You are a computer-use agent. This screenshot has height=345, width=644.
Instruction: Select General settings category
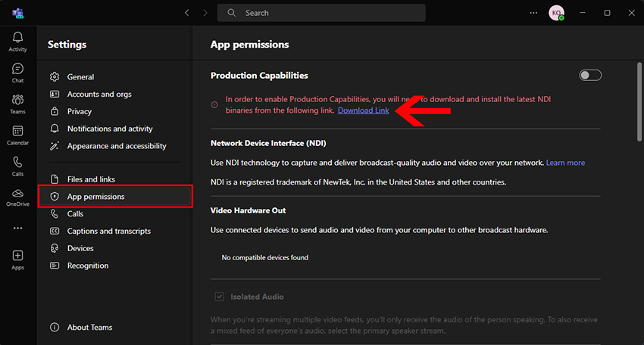[x=80, y=77]
